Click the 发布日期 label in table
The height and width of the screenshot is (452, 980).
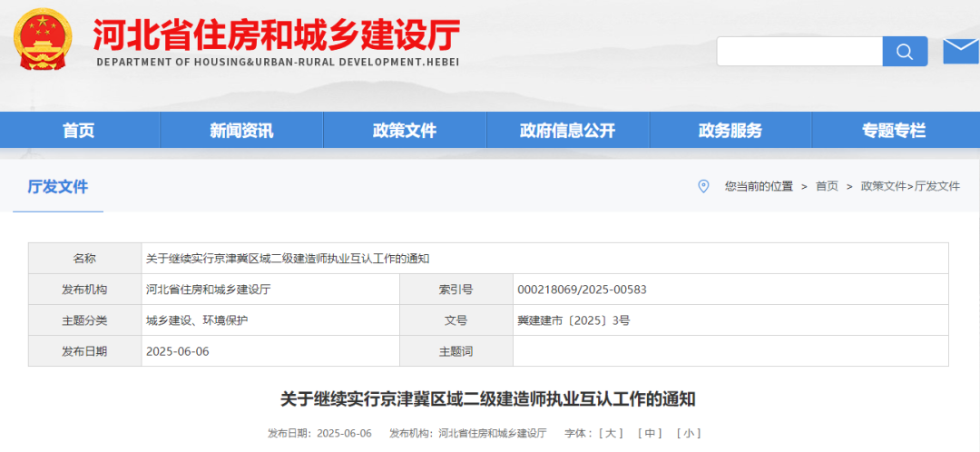pos(85,351)
